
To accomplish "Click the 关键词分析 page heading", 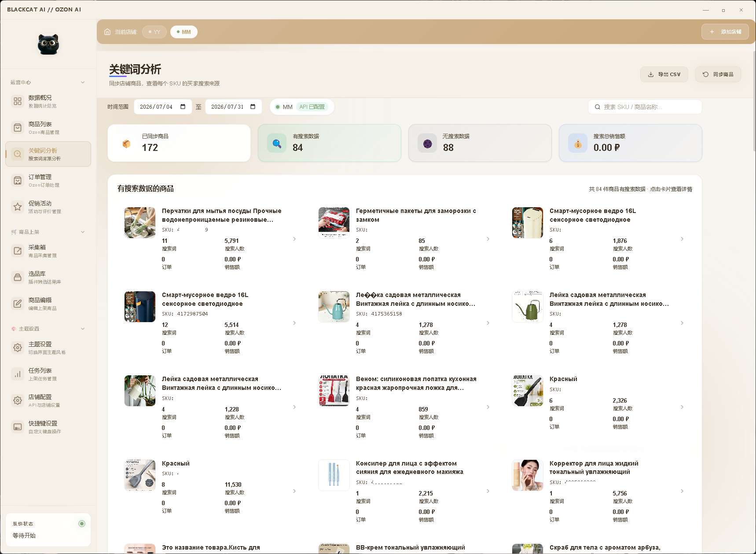I will click(135, 69).
